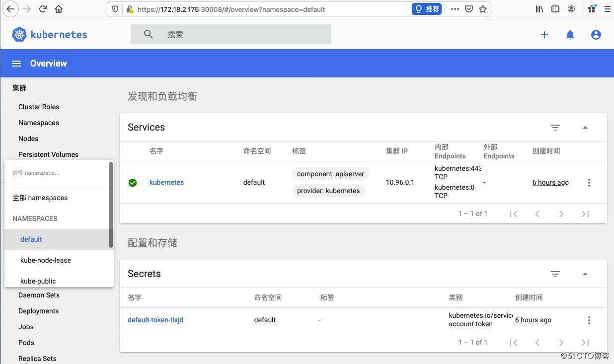Click the Kubernetes logo

tap(50, 34)
